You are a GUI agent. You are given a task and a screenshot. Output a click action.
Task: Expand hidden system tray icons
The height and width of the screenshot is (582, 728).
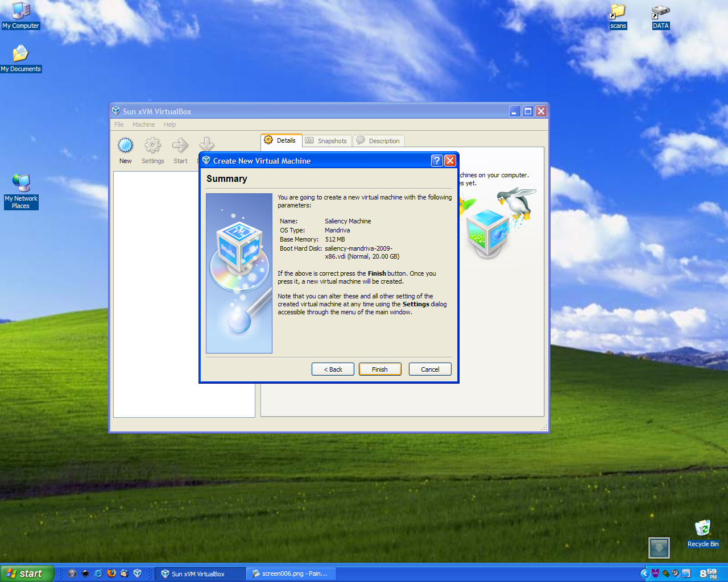(644, 573)
